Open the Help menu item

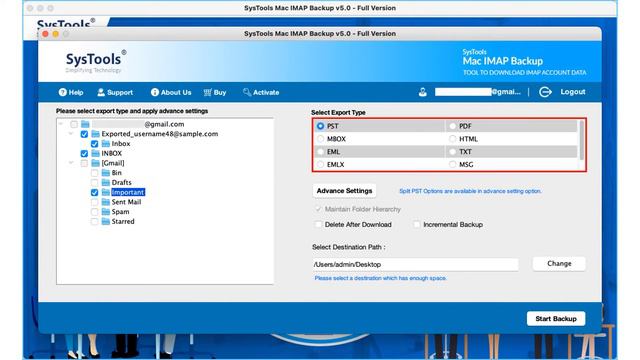(x=71, y=92)
